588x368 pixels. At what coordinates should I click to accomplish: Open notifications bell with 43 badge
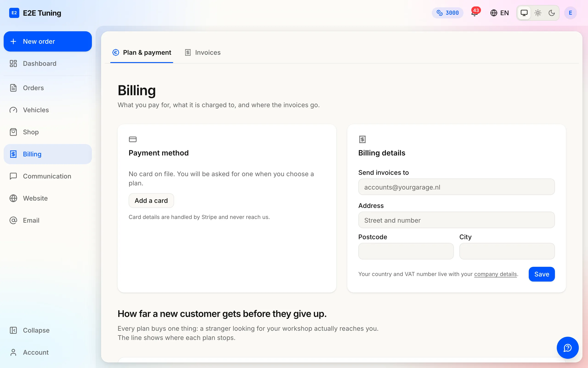tap(475, 13)
